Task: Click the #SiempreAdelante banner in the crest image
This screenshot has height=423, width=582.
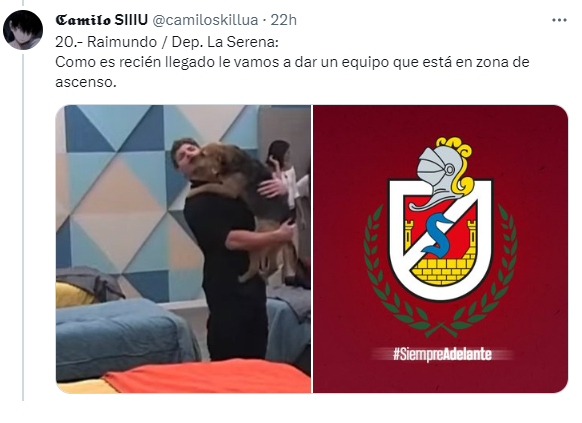Action: pos(442,354)
